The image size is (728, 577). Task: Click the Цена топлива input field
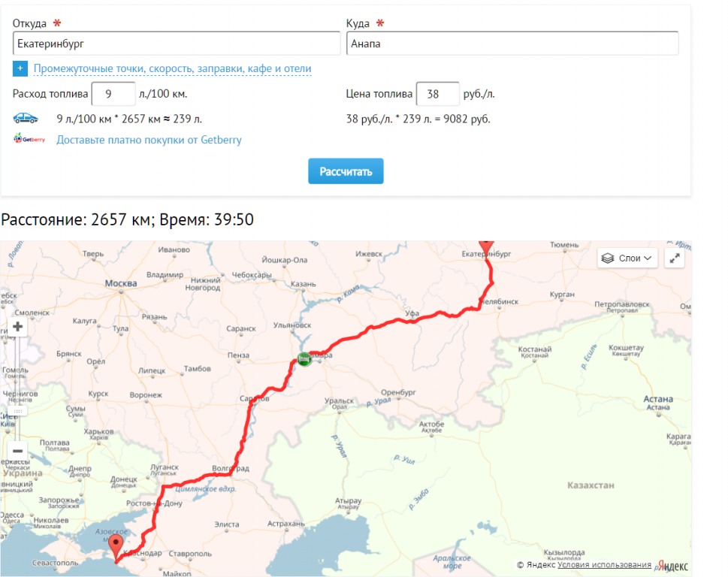(x=438, y=94)
